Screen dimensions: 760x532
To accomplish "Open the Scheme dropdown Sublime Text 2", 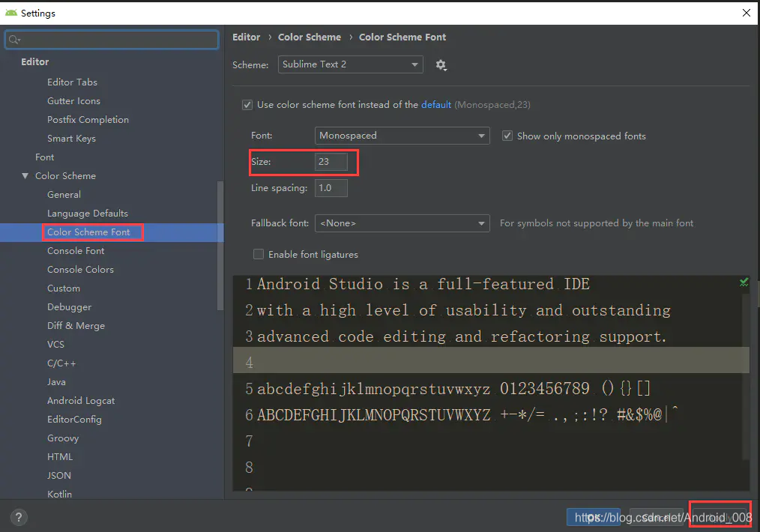I will (351, 64).
